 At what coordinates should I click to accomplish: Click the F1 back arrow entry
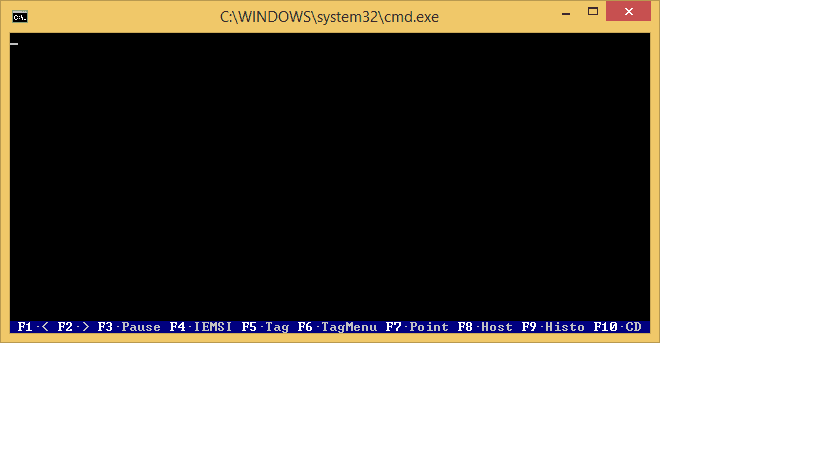[33, 327]
